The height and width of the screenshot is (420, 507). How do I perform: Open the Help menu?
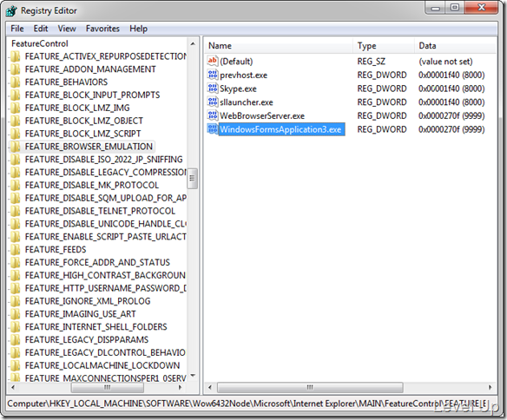point(138,29)
